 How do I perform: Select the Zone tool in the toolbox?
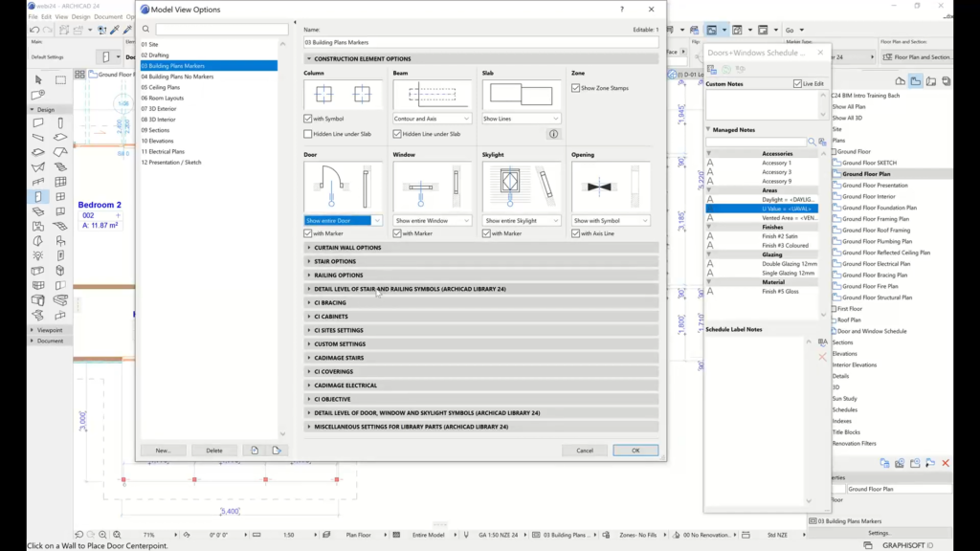pos(38,226)
